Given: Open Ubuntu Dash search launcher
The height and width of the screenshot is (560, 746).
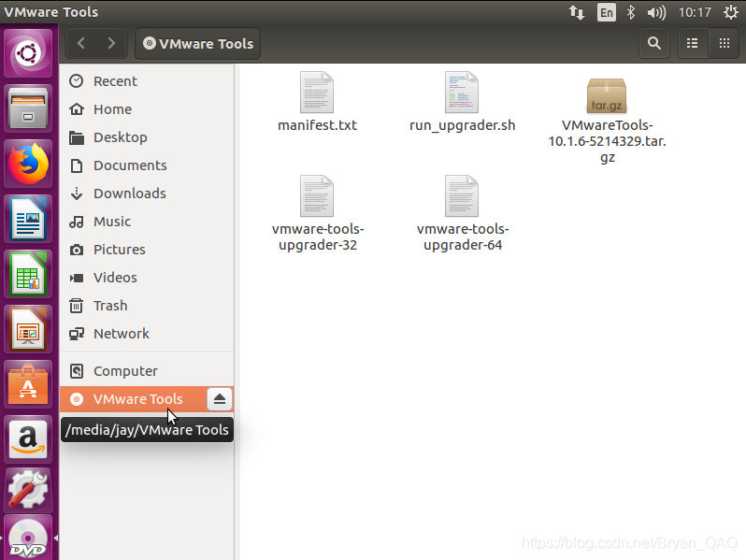Looking at the screenshot, I should pos(28,53).
